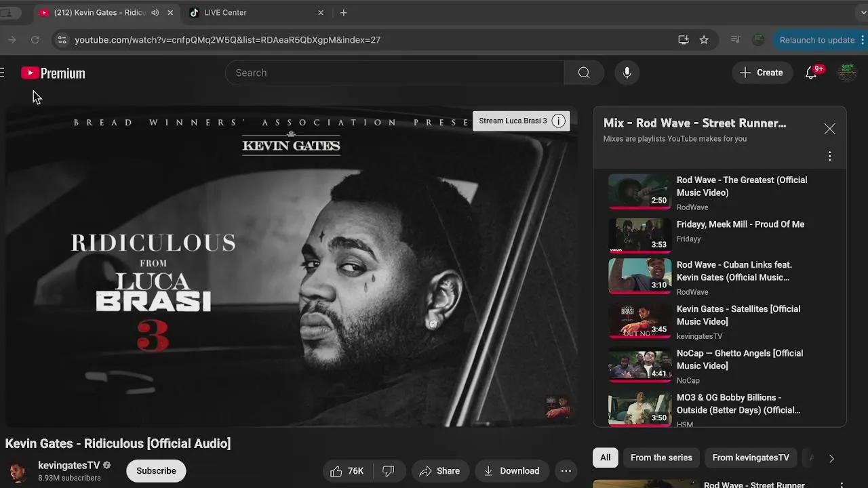Click the install/cast icon in the address bar
This screenshot has height=488, width=868.
click(684, 40)
